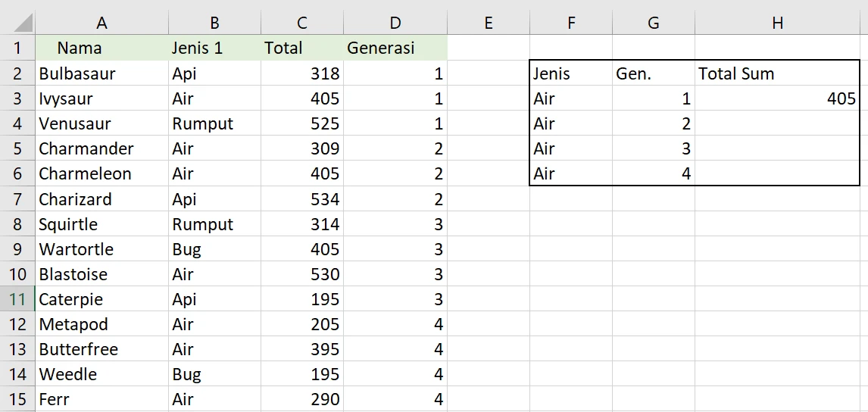Select Rumput cell in Squirtle row

pyautogui.click(x=215, y=223)
